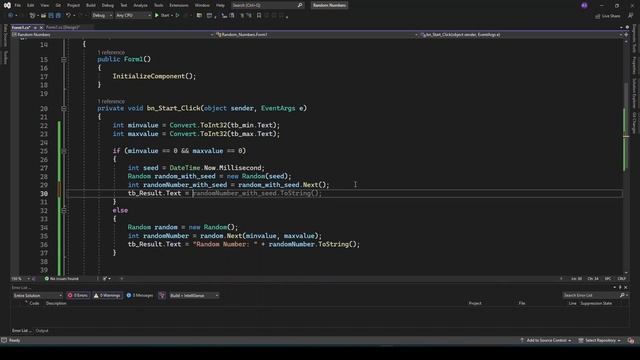The height and width of the screenshot is (360, 640).
Task: Toggle the 0 Warnings filter
Action: click(x=107, y=296)
